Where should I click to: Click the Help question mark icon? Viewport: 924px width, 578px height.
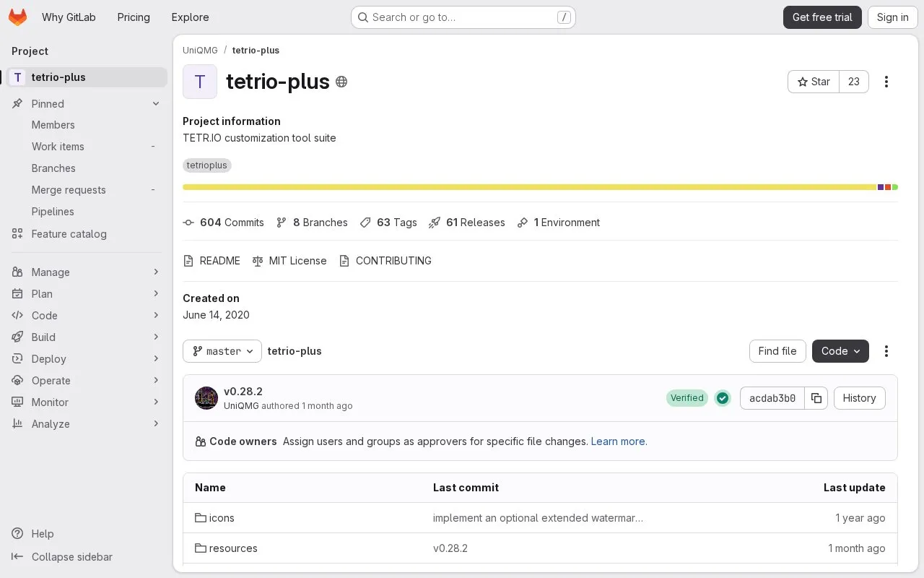[17, 534]
